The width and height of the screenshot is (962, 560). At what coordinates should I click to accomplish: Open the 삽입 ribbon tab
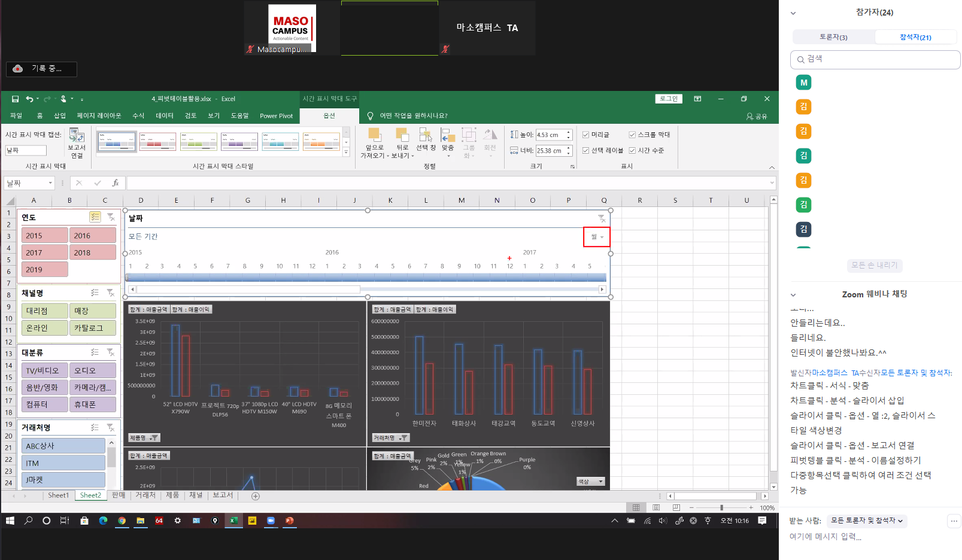60,116
